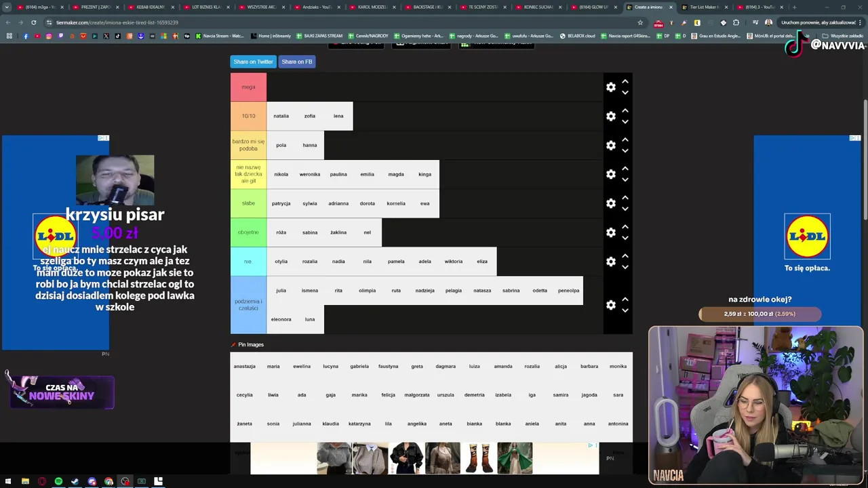
Task: Open OBS Studio from the taskbar
Action: (x=125, y=481)
